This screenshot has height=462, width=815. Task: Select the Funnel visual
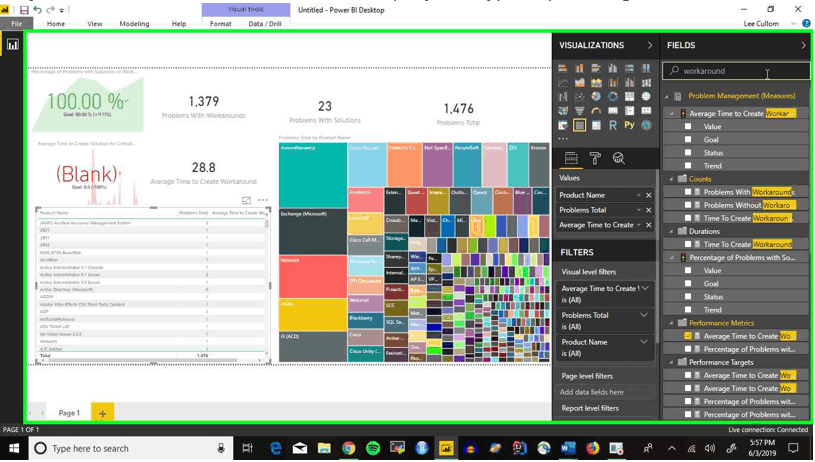[580, 110]
